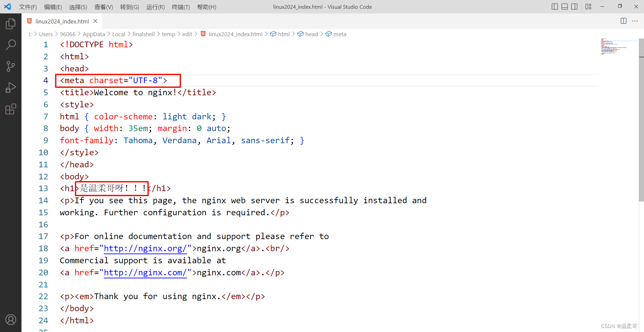Minimize the Visual Studio Code window

coord(602,6)
